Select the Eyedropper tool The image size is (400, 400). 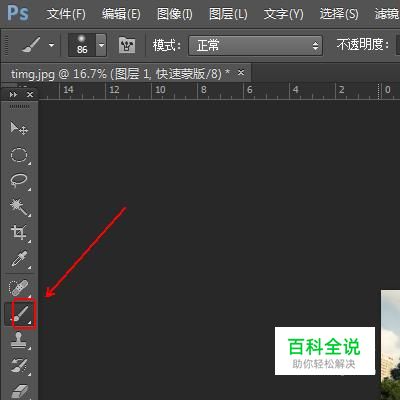19,259
